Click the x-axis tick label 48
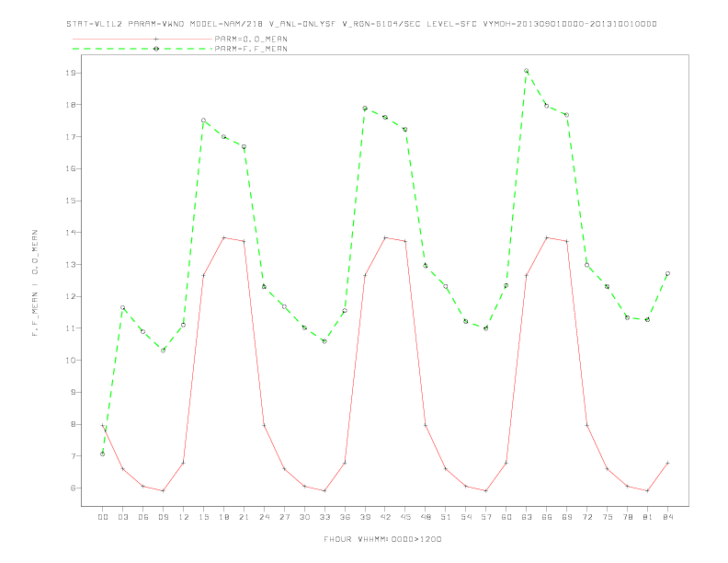The image size is (728, 563). point(426,517)
